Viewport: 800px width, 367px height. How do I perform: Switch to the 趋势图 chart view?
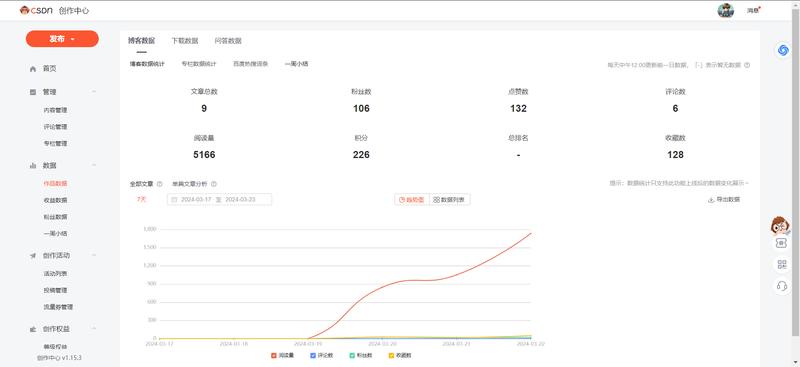coord(412,200)
